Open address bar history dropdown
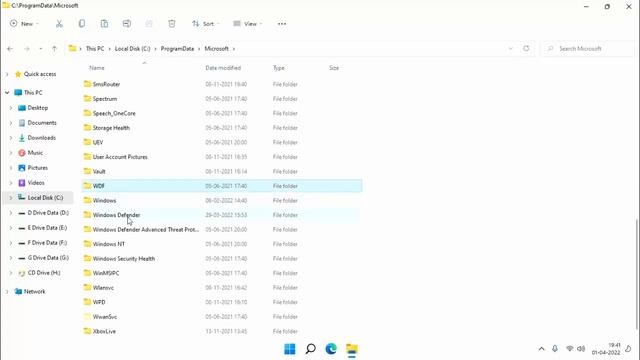This screenshot has width=640, height=360. click(510, 48)
